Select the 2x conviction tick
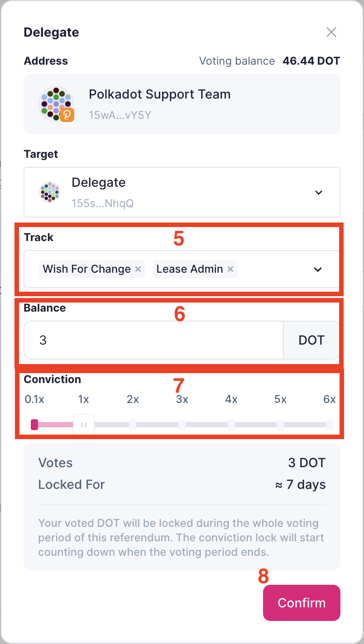The image size is (364, 644). coord(133,424)
